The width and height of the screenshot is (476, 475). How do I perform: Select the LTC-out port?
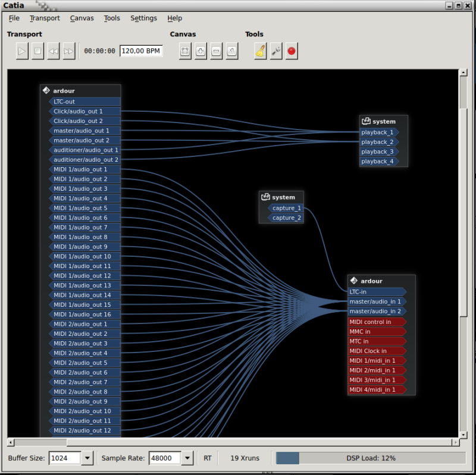84,102
